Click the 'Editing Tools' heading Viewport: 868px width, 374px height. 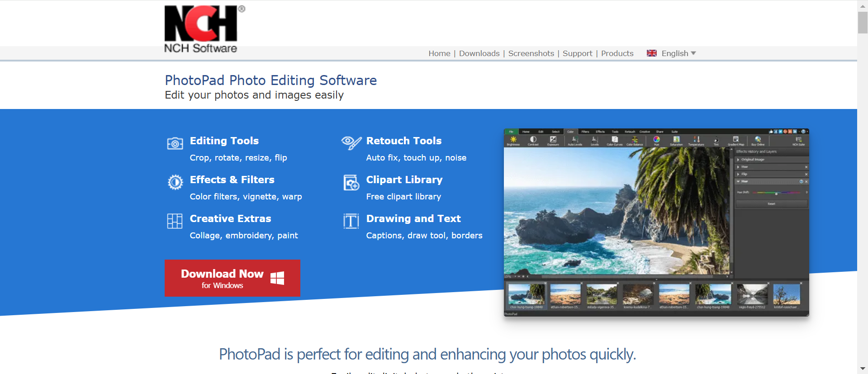(x=224, y=141)
